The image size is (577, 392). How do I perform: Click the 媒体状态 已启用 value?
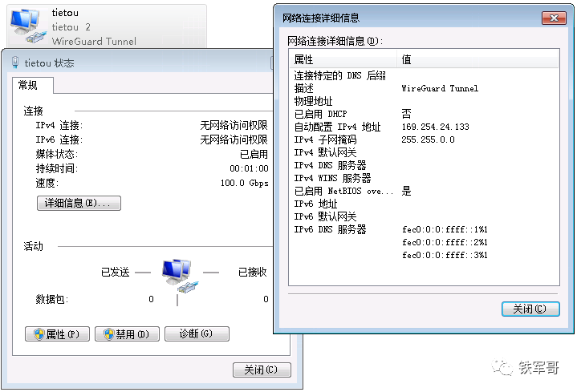coord(254,154)
